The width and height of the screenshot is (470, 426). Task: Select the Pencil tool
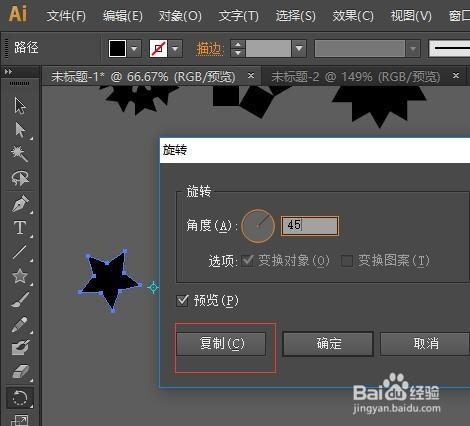(20, 324)
